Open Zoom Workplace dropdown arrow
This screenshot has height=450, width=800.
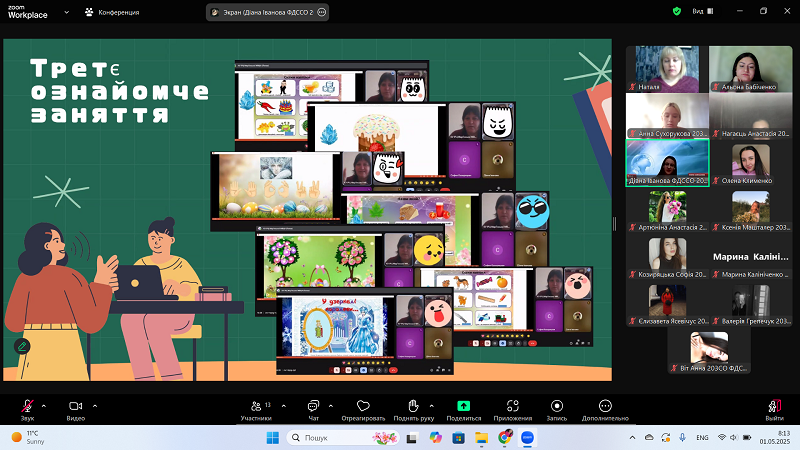point(66,12)
